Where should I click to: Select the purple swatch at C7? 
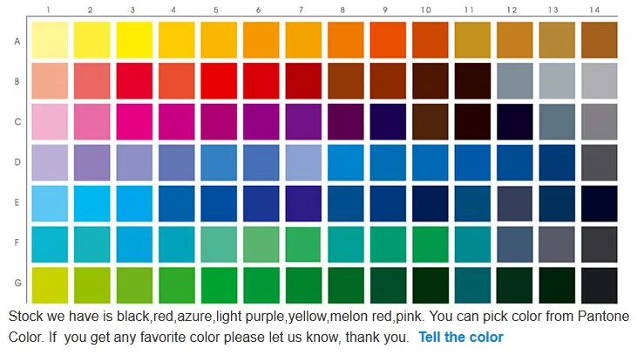303,121
